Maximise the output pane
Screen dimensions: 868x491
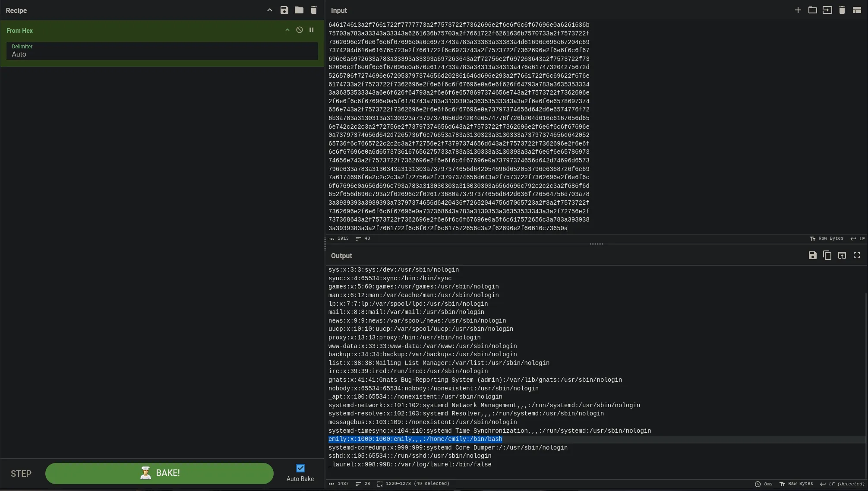click(857, 256)
